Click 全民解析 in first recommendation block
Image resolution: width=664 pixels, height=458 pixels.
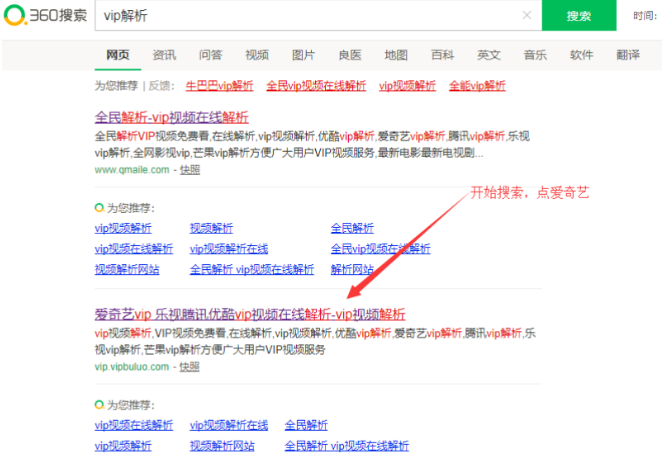pos(352,229)
